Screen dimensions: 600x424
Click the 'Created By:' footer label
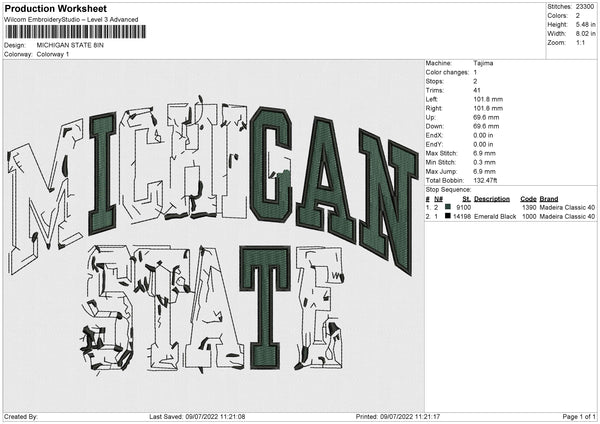pos(21,416)
